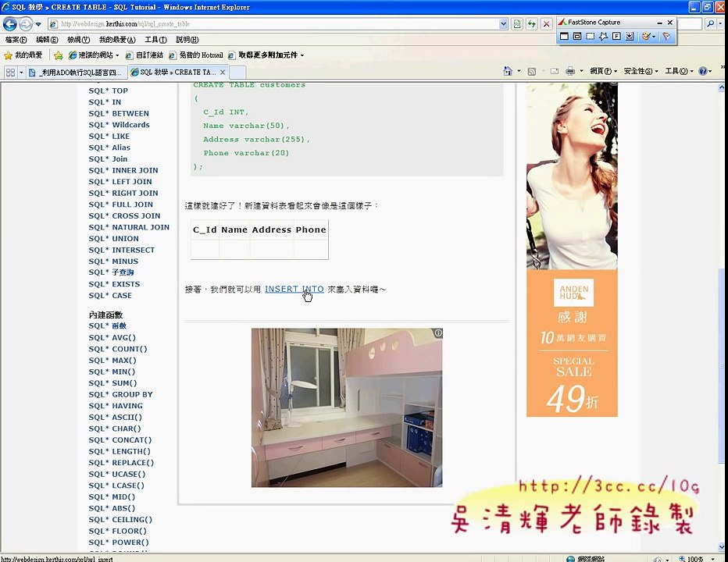Open the SQL INNER JOIN sidebar link
The width and height of the screenshot is (728, 562).
click(x=123, y=170)
